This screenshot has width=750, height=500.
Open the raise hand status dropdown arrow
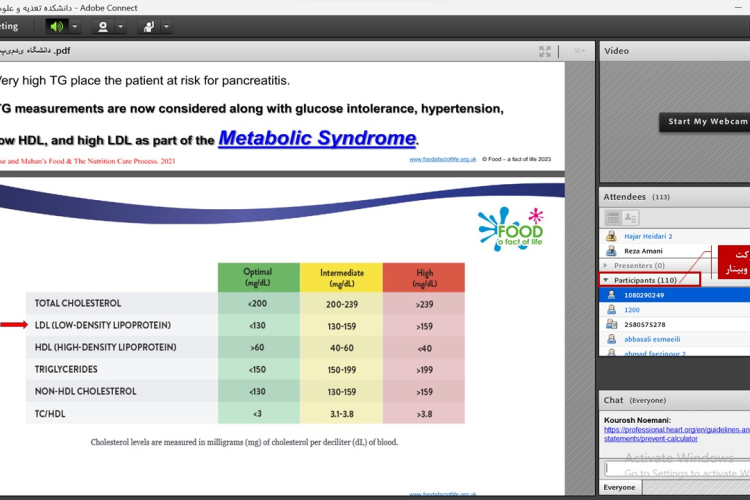[166, 26]
